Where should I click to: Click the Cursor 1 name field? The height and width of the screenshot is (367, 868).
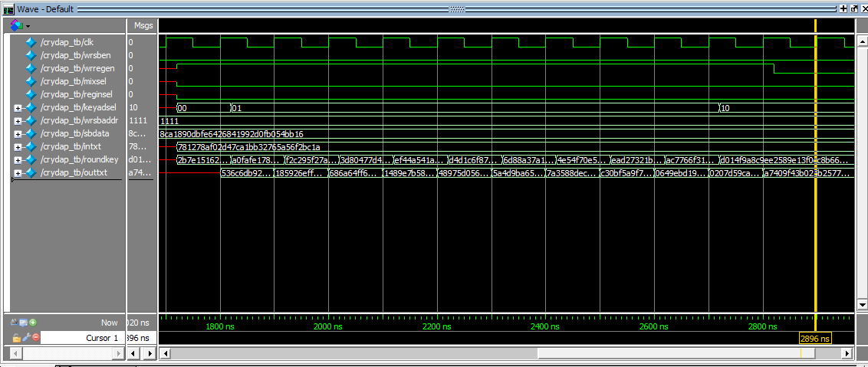point(84,338)
